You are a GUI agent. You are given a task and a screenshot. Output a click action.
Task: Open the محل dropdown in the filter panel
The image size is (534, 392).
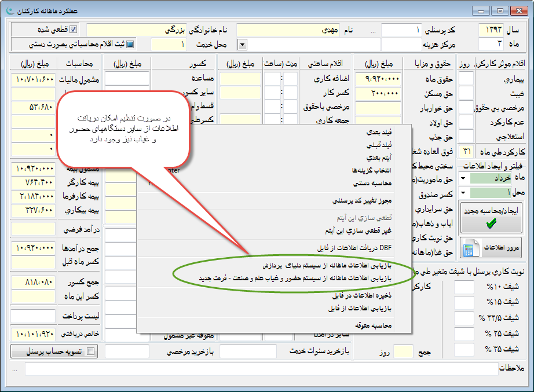click(463, 192)
